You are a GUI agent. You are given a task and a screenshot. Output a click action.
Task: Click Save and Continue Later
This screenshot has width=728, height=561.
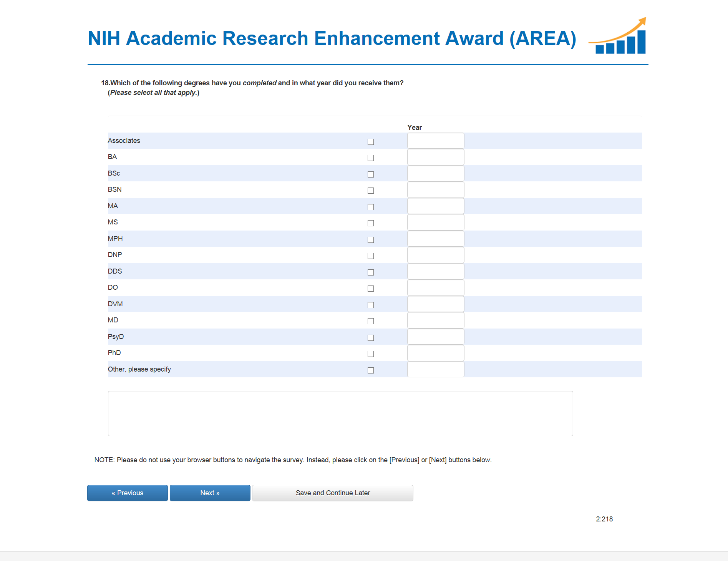pyautogui.click(x=333, y=493)
